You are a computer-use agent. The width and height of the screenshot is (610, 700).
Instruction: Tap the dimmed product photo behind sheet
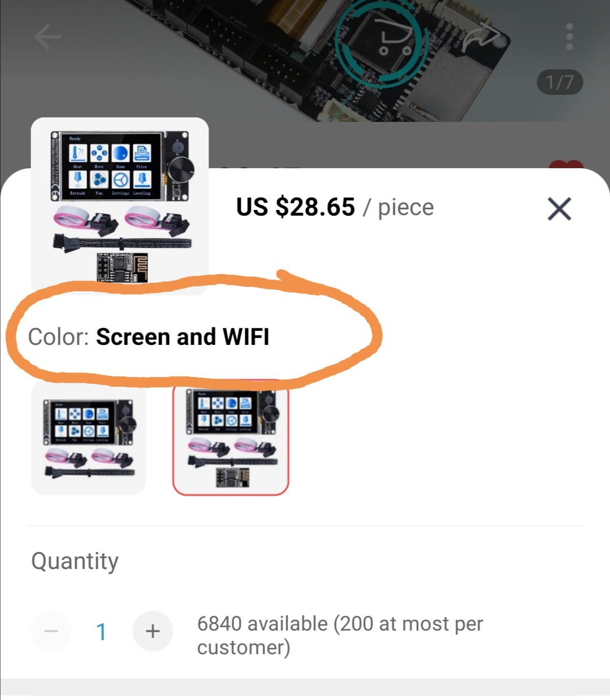pyautogui.click(x=305, y=62)
